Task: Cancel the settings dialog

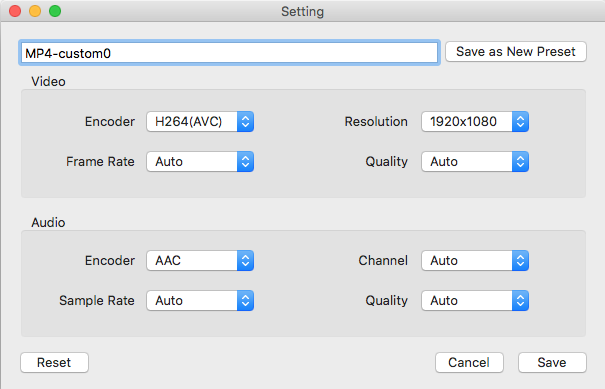Action: pos(469,362)
